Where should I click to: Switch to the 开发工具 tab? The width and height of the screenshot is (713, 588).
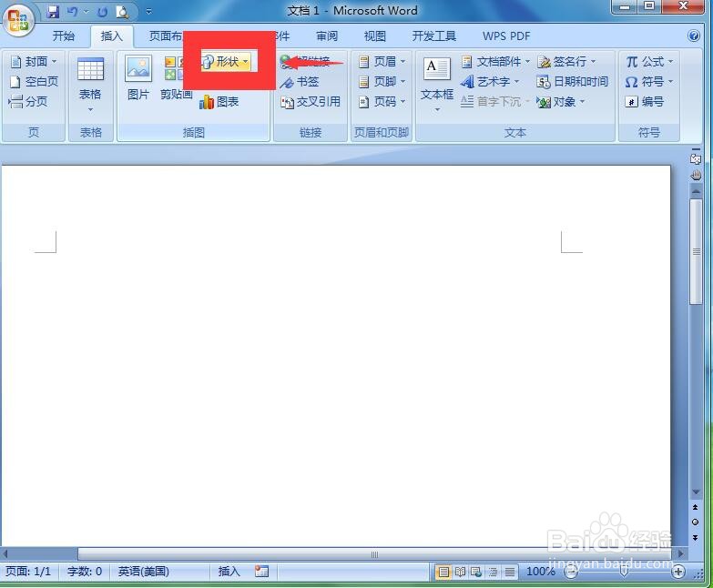433,35
